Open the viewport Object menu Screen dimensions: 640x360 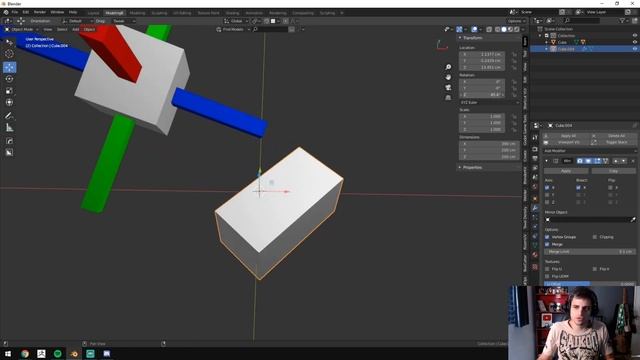click(x=89, y=29)
